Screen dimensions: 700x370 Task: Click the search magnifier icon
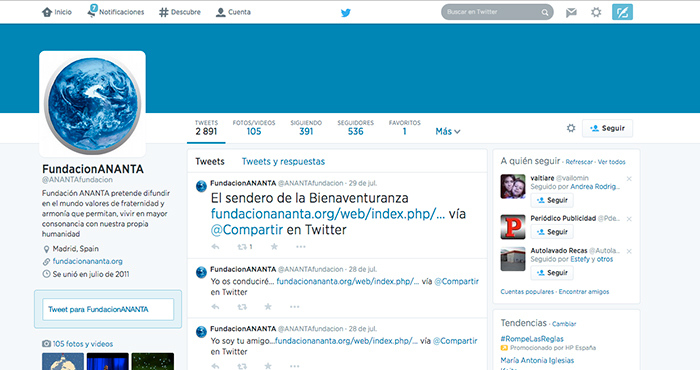pyautogui.click(x=545, y=12)
